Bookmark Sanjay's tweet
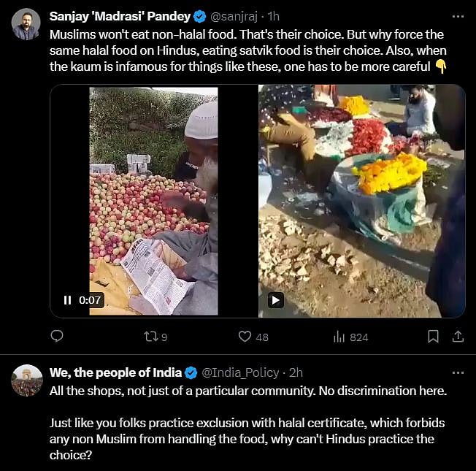476x471 pixels. (433, 337)
